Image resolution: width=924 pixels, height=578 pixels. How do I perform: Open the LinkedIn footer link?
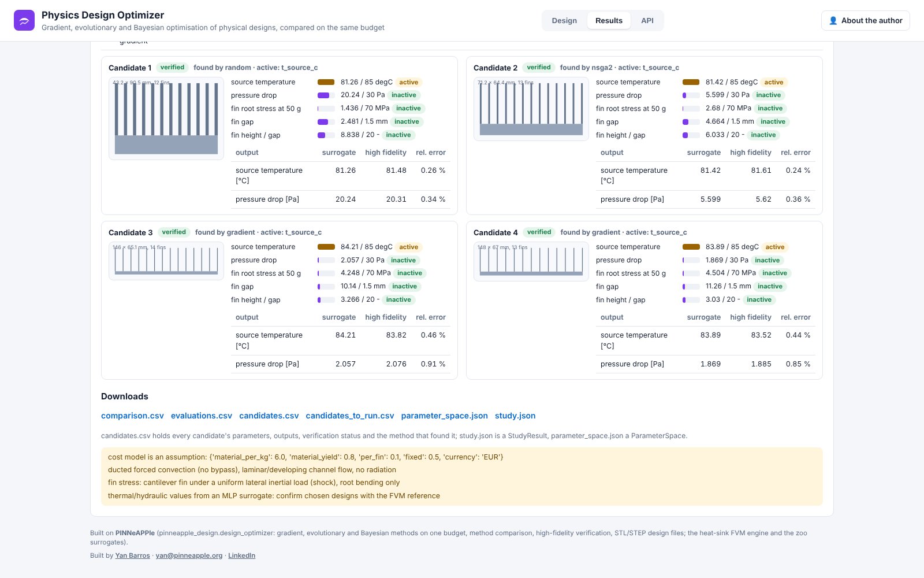tap(241, 555)
